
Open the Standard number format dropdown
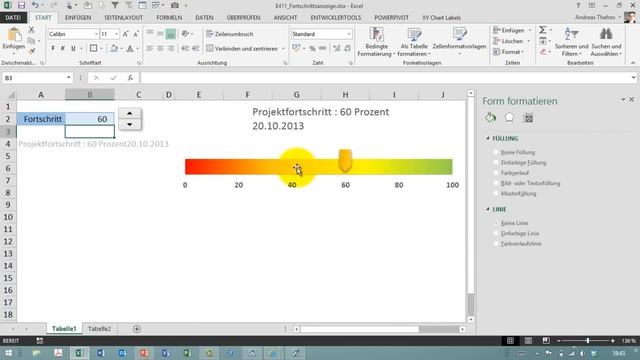349,34
